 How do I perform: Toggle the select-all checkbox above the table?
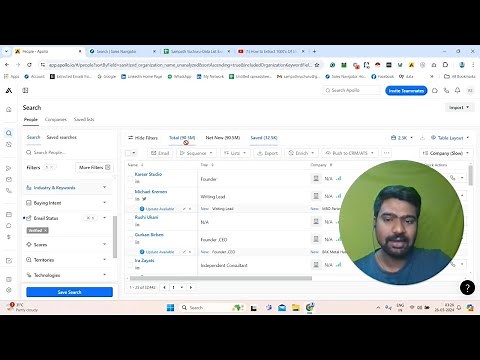coord(128,153)
